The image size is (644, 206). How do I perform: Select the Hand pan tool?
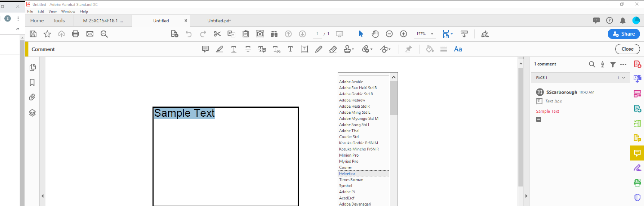pos(375,34)
